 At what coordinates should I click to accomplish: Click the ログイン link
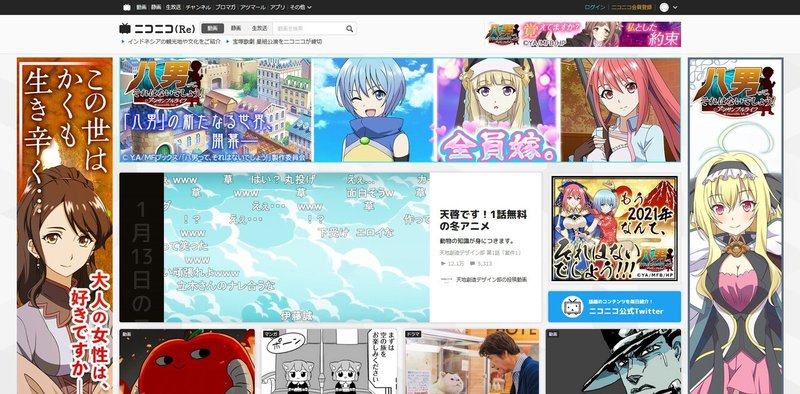pyautogui.click(x=595, y=7)
